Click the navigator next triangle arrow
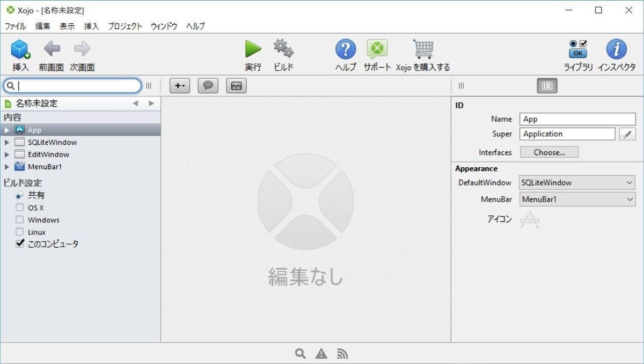644x364 pixels. click(x=151, y=103)
